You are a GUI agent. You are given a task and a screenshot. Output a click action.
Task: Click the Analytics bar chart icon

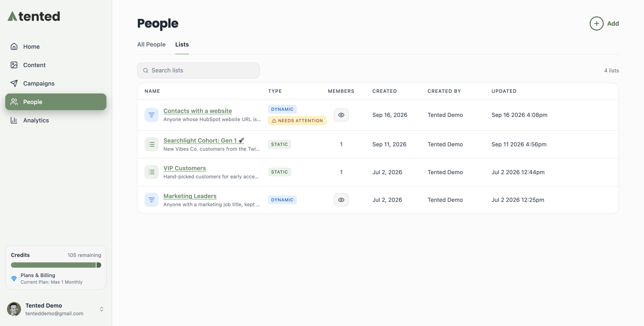[14, 120]
